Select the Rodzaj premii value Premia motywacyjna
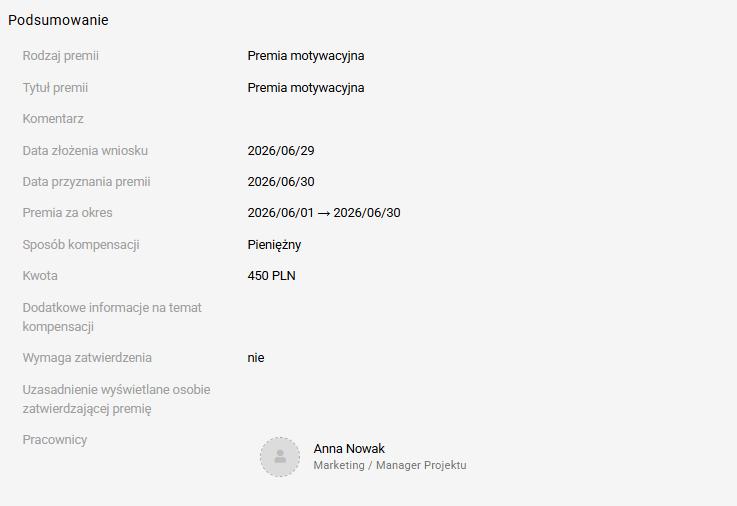The height and width of the screenshot is (506, 737). point(306,56)
